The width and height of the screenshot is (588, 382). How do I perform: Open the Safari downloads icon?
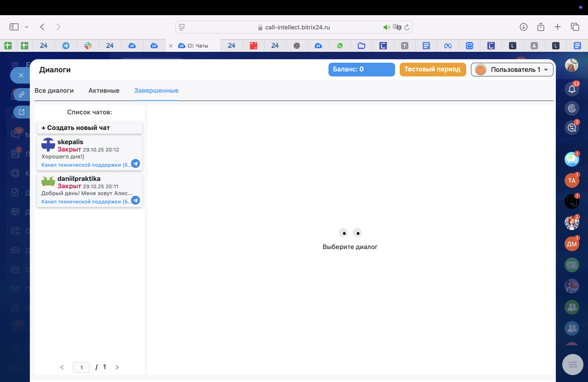coord(523,27)
